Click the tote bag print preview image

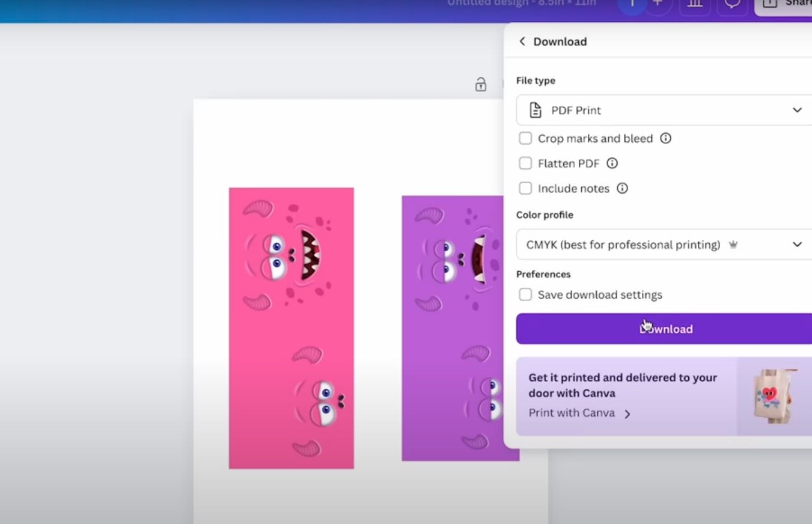773,397
